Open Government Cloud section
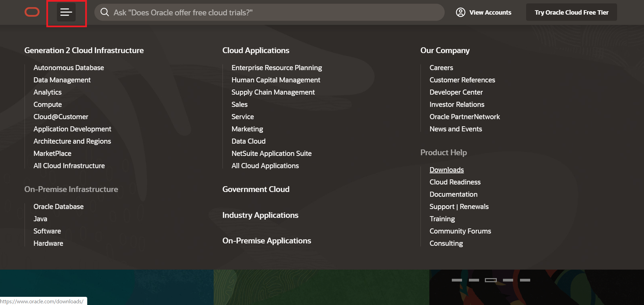644x305 pixels. tap(256, 189)
